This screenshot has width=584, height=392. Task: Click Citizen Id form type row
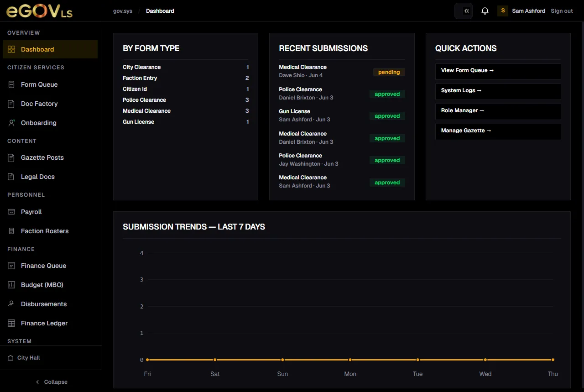coord(186,89)
